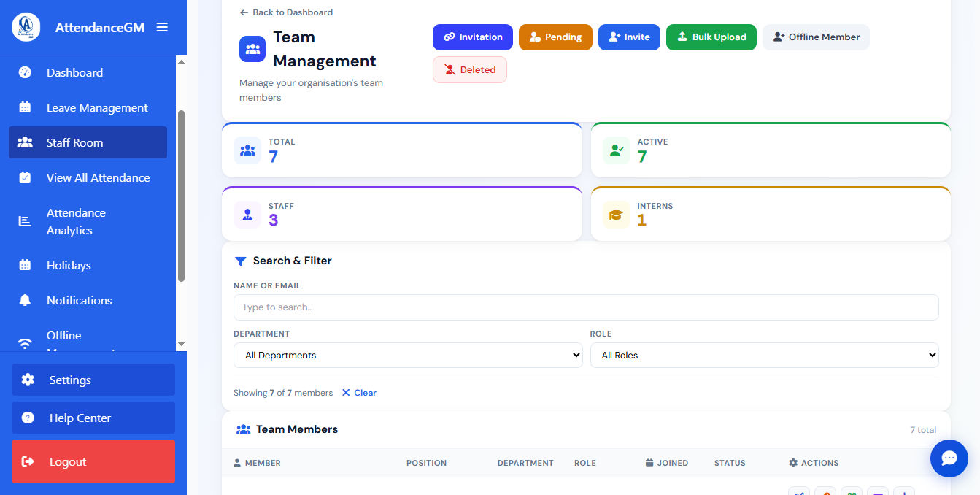Click the Department column header
Viewport: 980px width, 495px height.
point(525,463)
